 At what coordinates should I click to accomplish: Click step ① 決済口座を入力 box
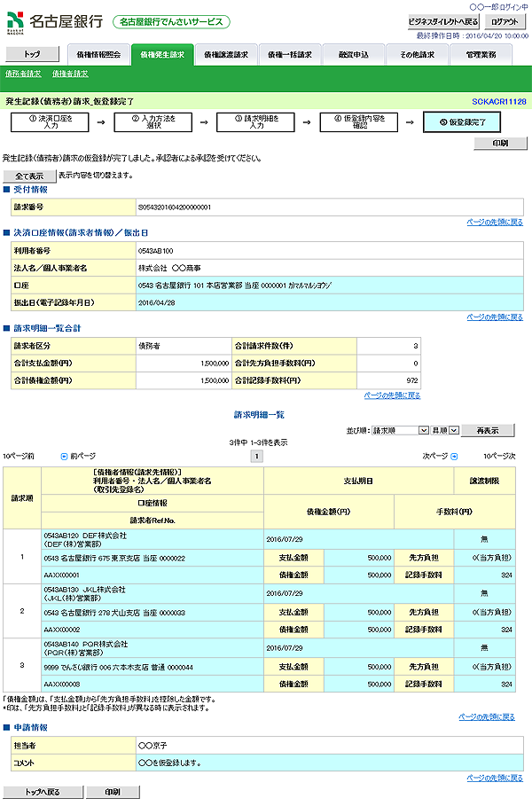tap(50, 122)
